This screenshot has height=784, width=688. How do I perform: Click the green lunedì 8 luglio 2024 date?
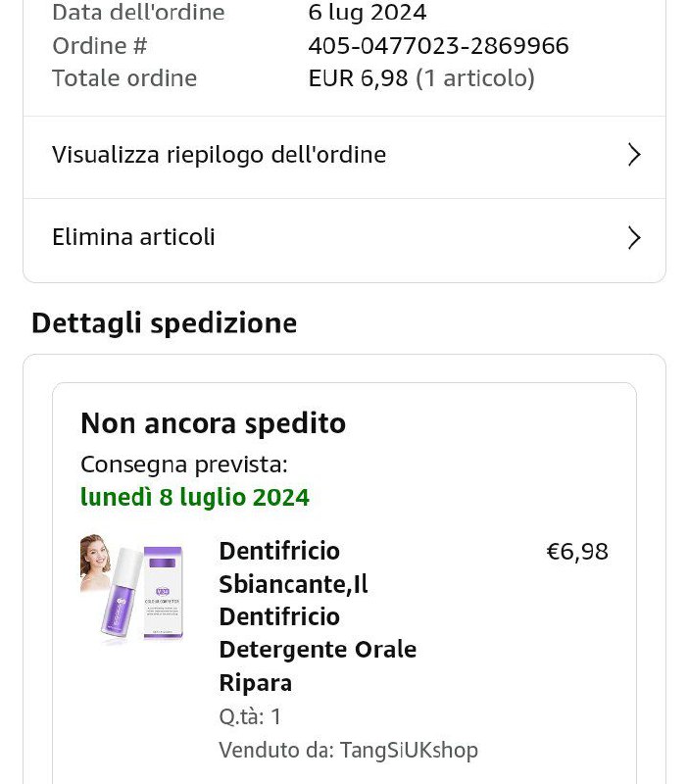tap(195, 498)
